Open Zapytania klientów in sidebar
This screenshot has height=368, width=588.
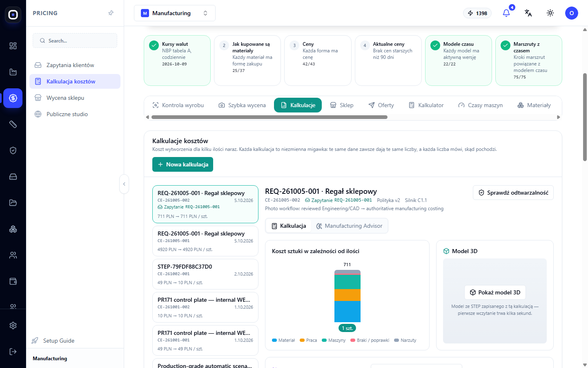pyautogui.click(x=75, y=65)
